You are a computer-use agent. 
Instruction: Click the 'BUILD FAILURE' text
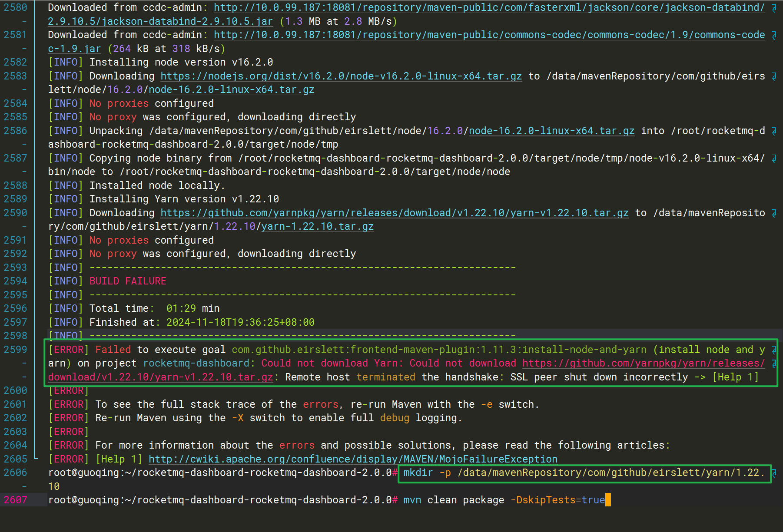[x=128, y=281]
